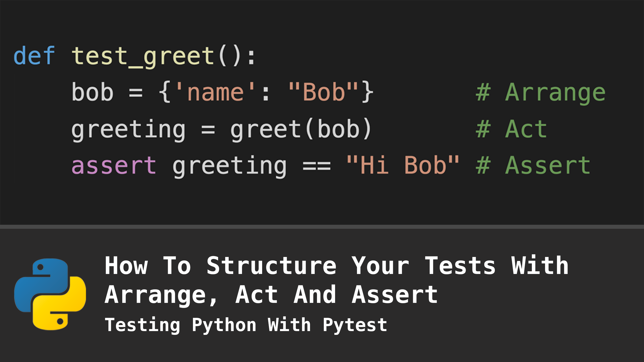Screen dimensions: 644x362
Task: Click the 'bob' variable assignment
Action: pyautogui.click(x=92, y=92)
